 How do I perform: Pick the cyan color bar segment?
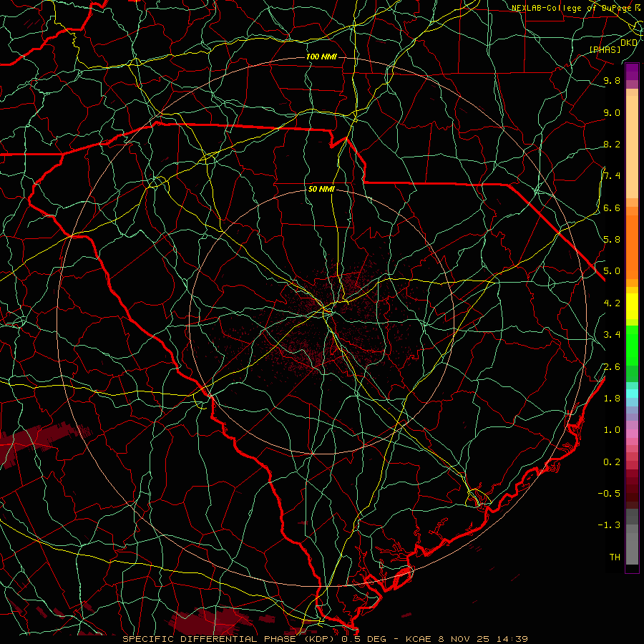[632, 393]
